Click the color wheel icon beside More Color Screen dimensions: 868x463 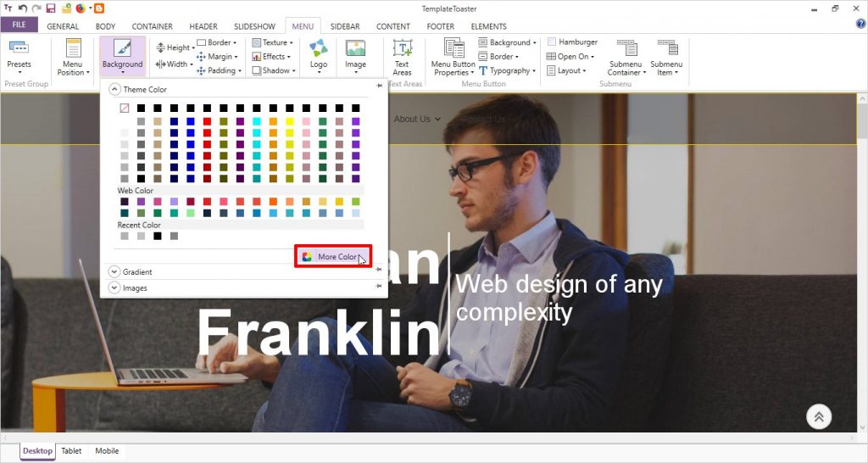point(307,256)
